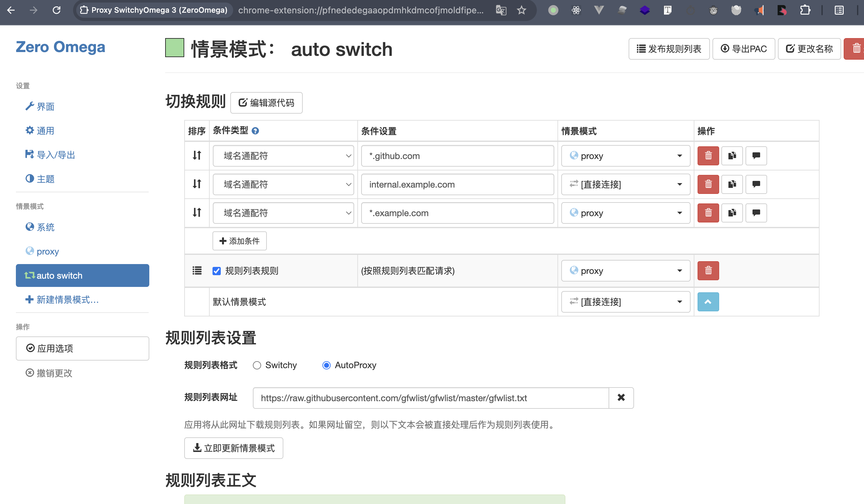Click 应用选项 to apply changes

82,348
